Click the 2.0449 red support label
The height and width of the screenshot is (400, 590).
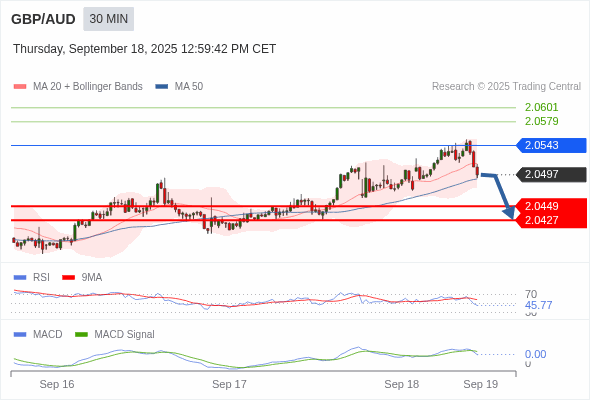552,206
